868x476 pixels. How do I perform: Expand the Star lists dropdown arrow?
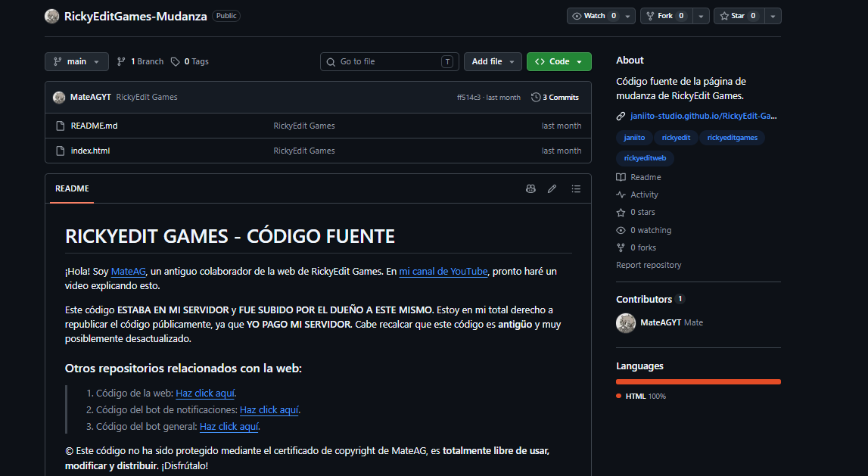coord(773,16)
